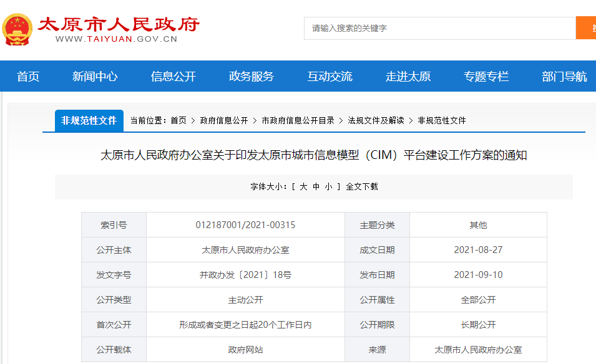
Task: Open the 政务服务 navigation item
Action: [252, 76]
